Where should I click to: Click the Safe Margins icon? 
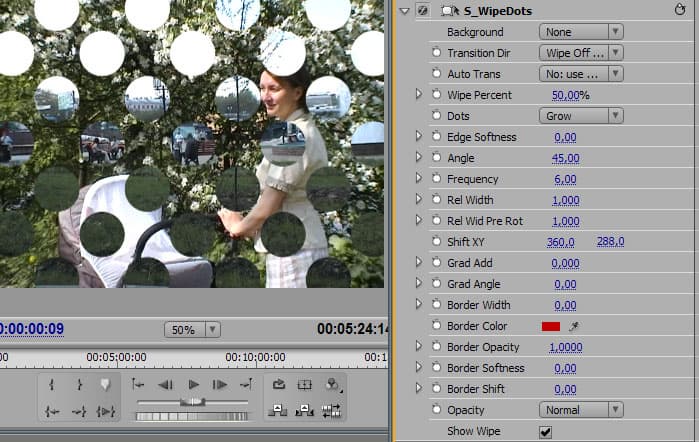point(305,385)
